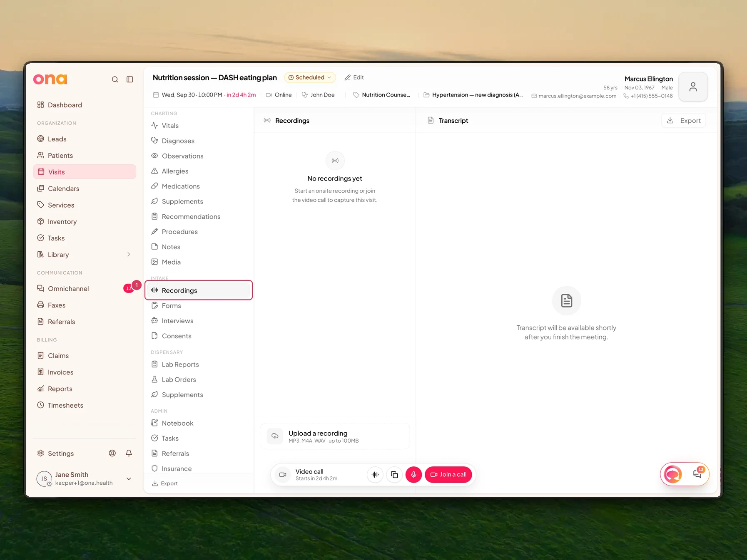The height and width of the screenshot is (560, 747).
Task: Select Recordings in the Intake section
Action: coord(199,290)
